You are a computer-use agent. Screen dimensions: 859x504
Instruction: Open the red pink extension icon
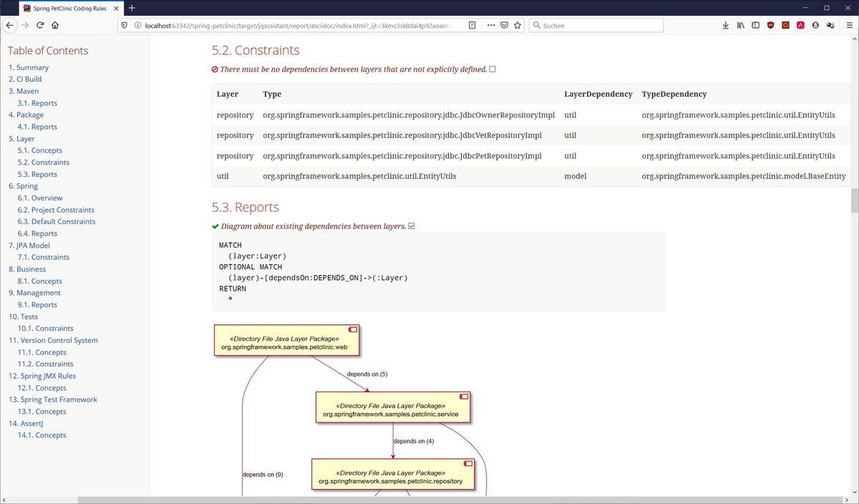click(800, 25)
